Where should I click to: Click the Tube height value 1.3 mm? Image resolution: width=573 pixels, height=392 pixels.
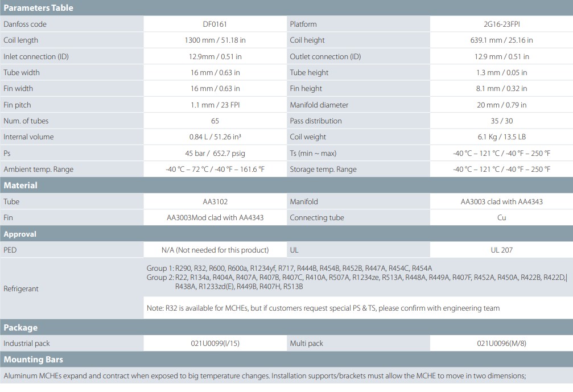[x=488, y=72]
